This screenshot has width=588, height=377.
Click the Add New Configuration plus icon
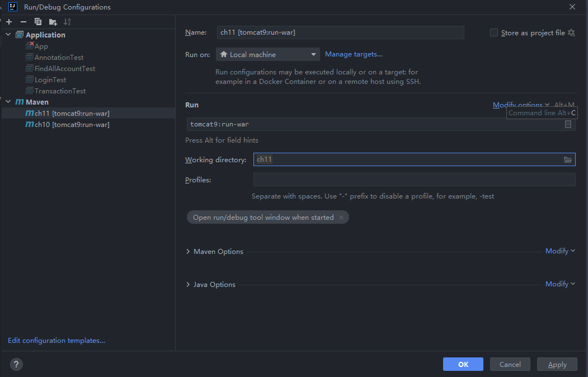click(9, 22)
